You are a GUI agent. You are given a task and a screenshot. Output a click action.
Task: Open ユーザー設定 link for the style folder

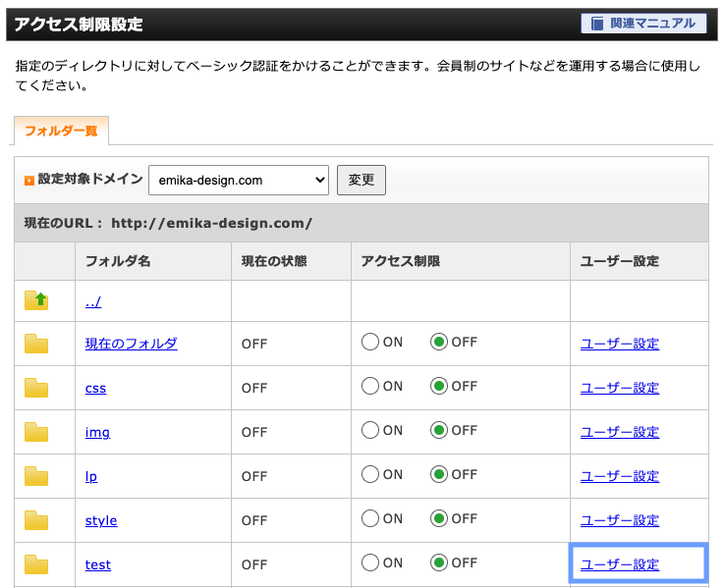click(x=620, y=520)
